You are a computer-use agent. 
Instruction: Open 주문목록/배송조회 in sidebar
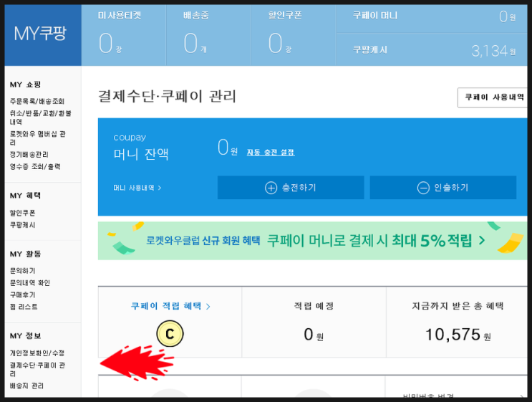pyautogui.click(x=37, y=101)
